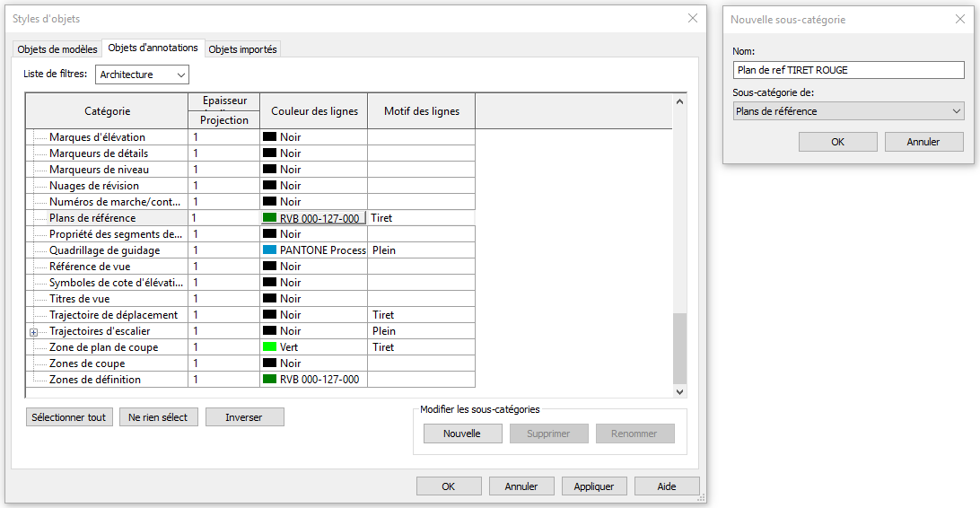This screenshot has height=508, width=980.
Task: Switch to Objets de modèles tab
Action: tap(57, 49)
